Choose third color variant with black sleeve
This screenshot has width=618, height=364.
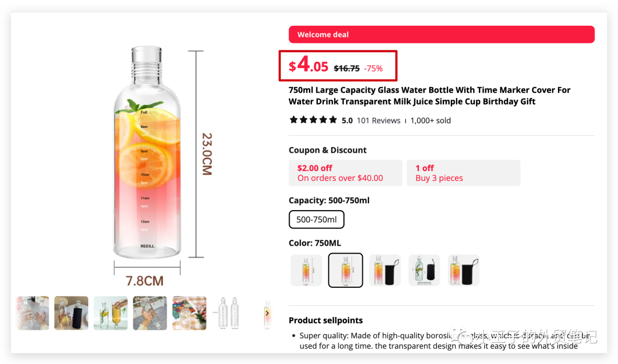tap(385, 270)
